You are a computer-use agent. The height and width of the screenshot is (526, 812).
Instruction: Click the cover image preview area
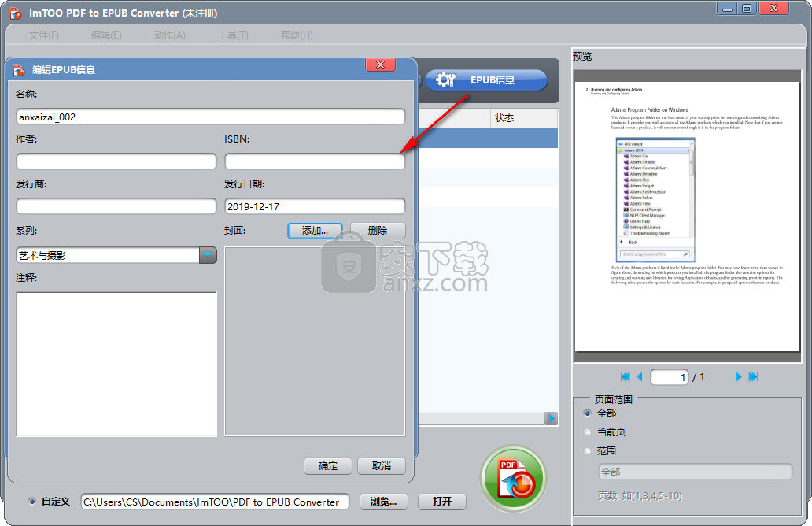(315, 342)
